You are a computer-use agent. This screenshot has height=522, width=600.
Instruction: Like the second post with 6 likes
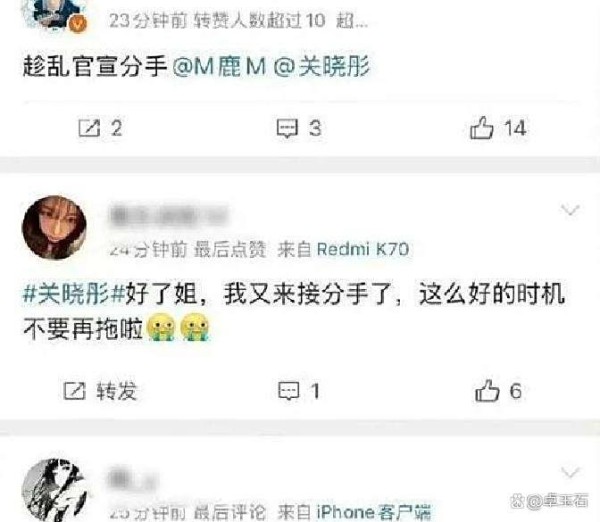click(487, 390)
